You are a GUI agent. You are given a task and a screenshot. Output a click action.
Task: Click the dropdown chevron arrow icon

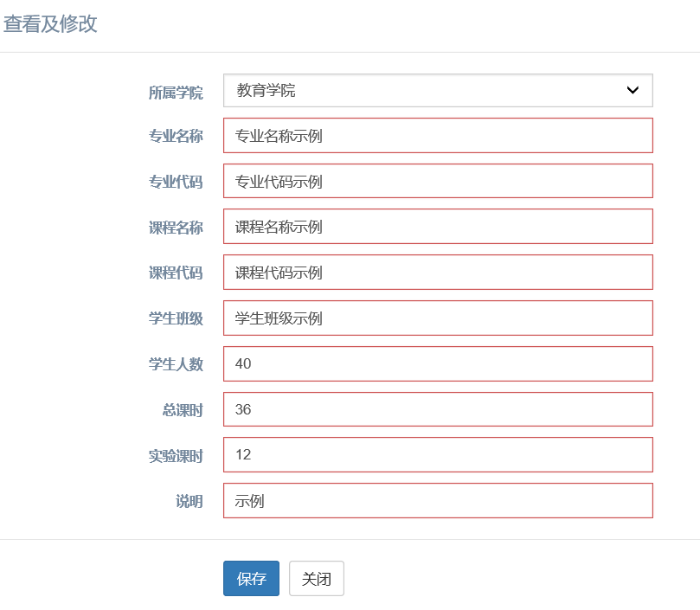(633, 90)
